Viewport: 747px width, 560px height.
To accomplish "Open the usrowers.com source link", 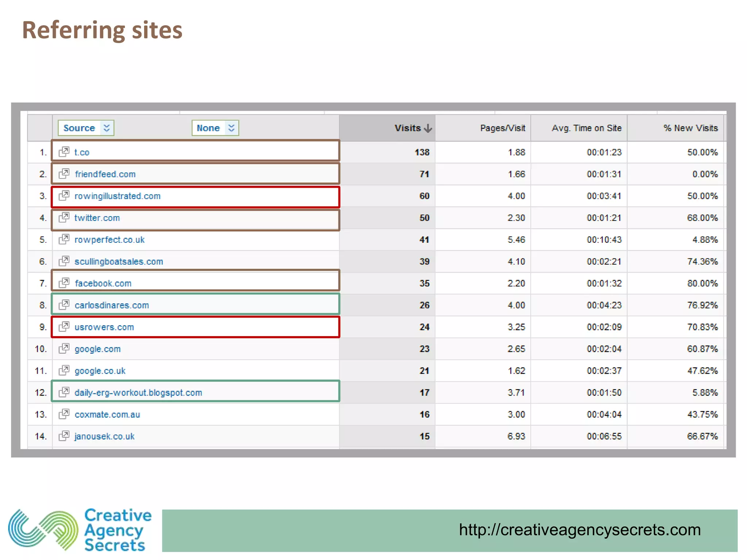I will pyautogui.click(x=104, y=327).
